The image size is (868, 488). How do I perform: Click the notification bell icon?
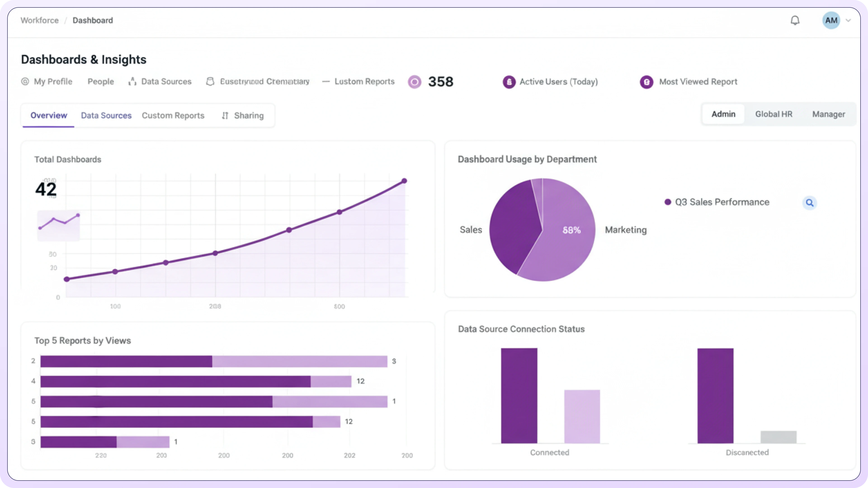tap(795, 21)
